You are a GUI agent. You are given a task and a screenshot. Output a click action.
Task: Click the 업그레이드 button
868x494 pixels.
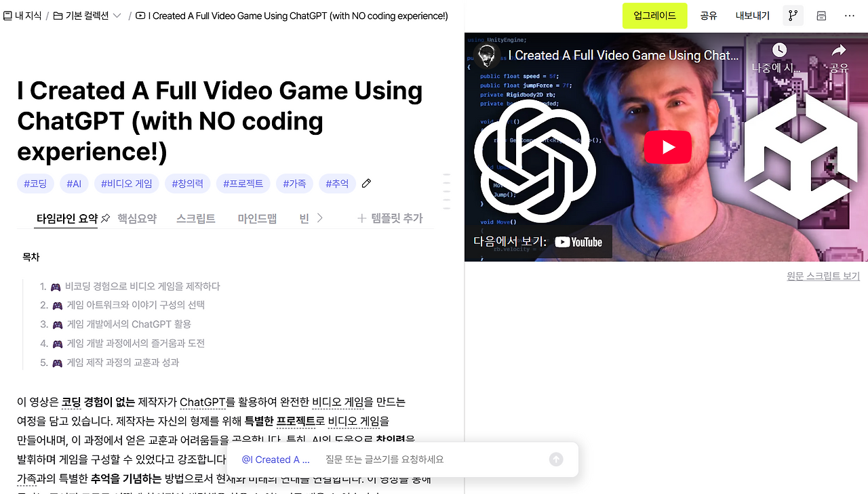pyautogui.click(x=654, y=16)
